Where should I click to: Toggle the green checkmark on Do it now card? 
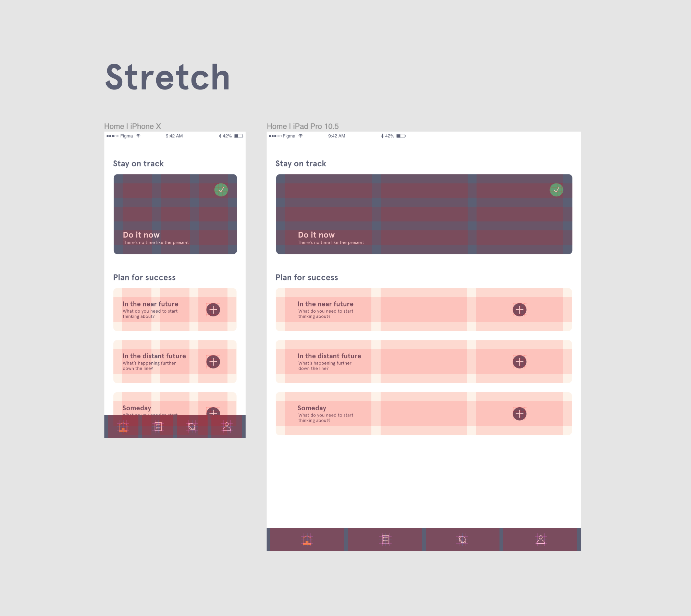(x=221, y=190)
